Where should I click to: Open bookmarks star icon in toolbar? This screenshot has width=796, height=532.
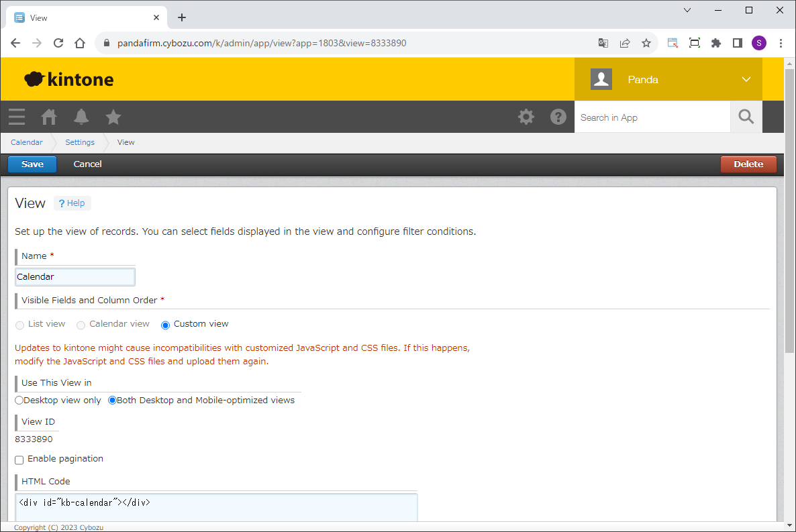113,117
